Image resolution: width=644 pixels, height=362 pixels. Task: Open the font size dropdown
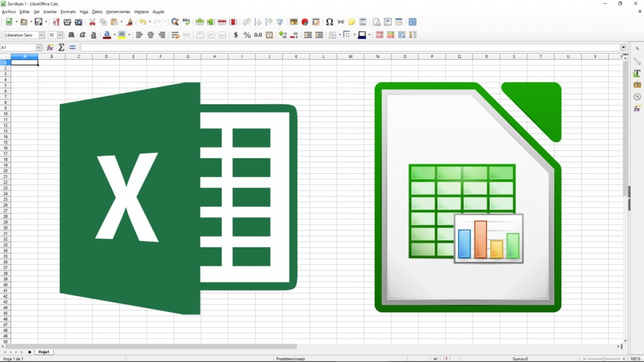(x=59, y=34)
